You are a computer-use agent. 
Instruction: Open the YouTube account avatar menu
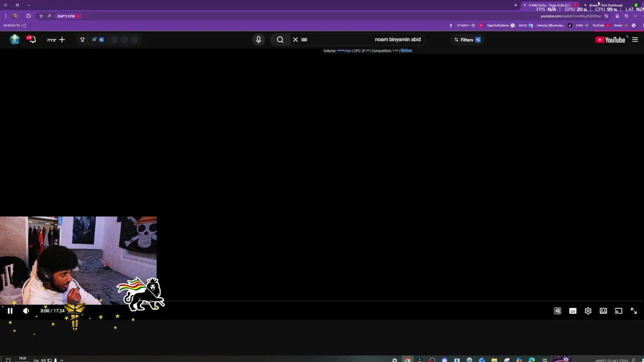15,39
